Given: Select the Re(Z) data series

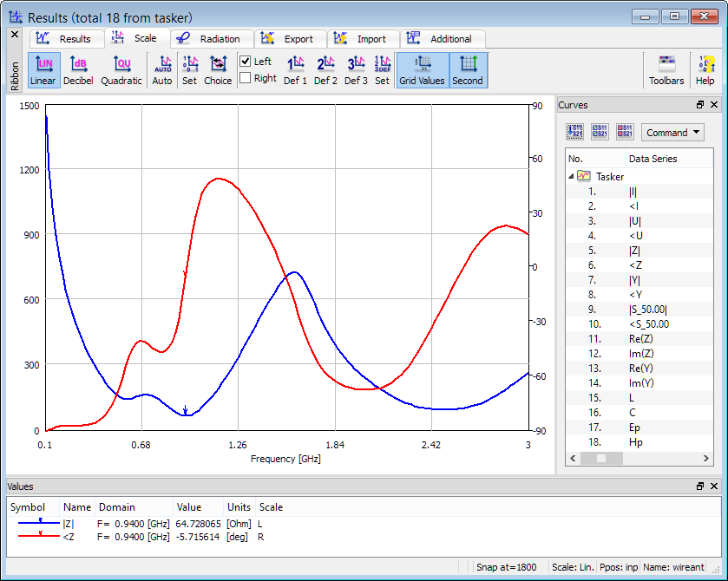Looking at the screenshot, I should [x=639, y=339].
